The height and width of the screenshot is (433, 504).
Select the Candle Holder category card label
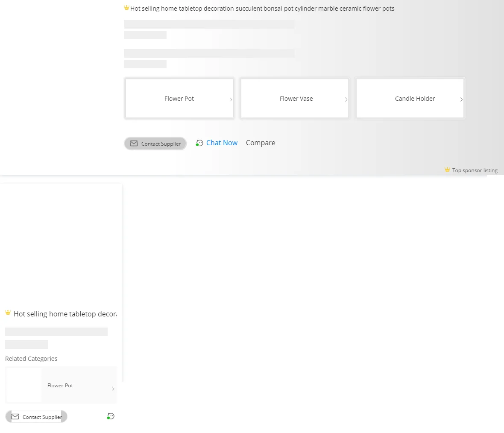click(415, 99)
